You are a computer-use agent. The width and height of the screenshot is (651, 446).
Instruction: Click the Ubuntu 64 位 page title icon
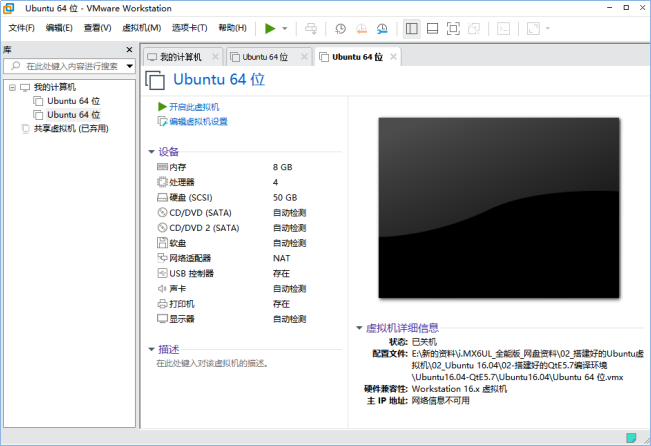[155, 80]
